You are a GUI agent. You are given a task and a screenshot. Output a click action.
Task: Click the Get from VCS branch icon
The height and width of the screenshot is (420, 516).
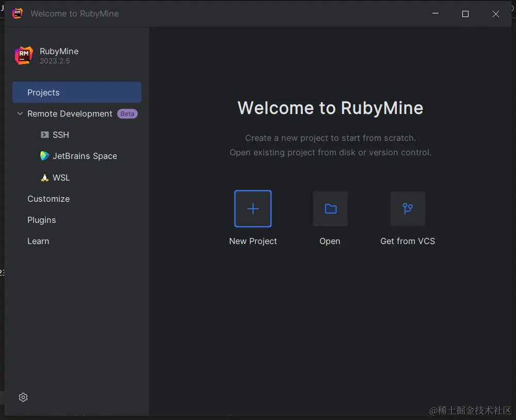coord(408,208)
